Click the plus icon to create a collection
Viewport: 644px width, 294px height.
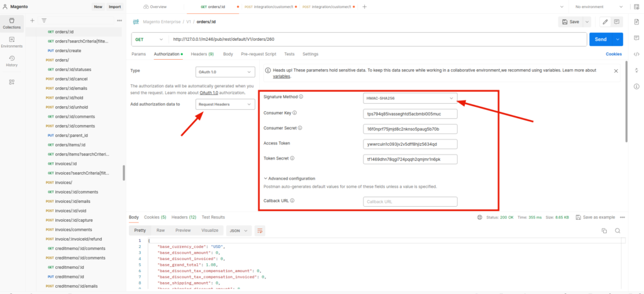[32, 20]
